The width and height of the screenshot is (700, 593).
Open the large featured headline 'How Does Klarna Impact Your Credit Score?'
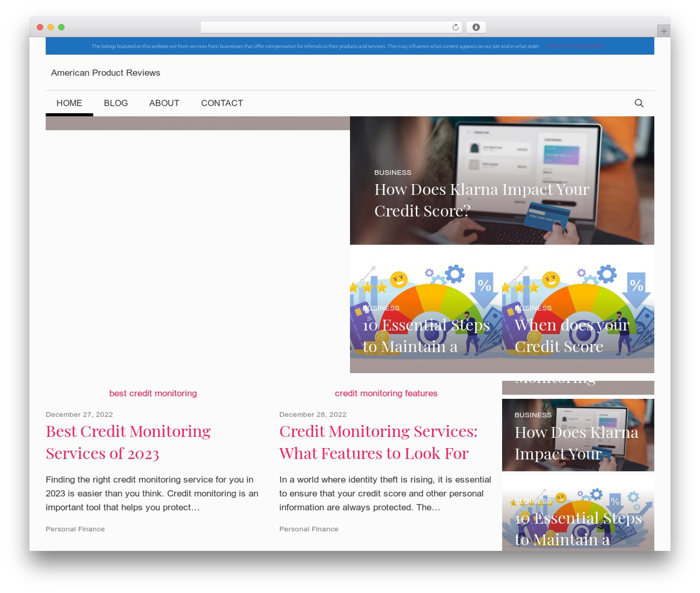click(482, 200)
